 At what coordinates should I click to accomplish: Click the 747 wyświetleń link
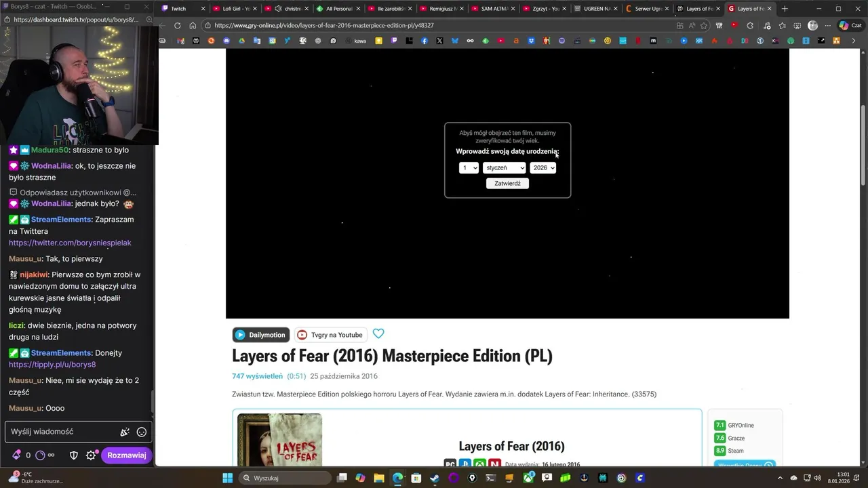click(x=257, y=376)
